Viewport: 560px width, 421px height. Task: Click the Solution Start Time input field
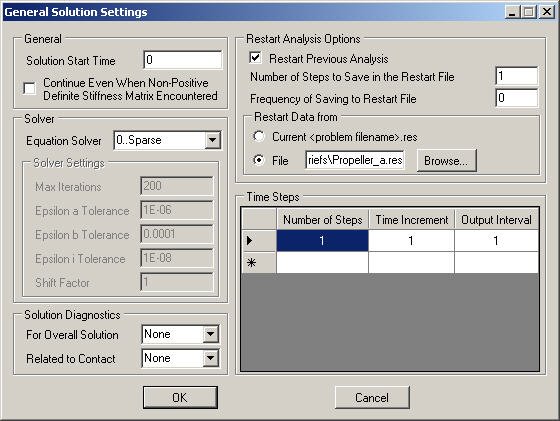click(182, 60)
